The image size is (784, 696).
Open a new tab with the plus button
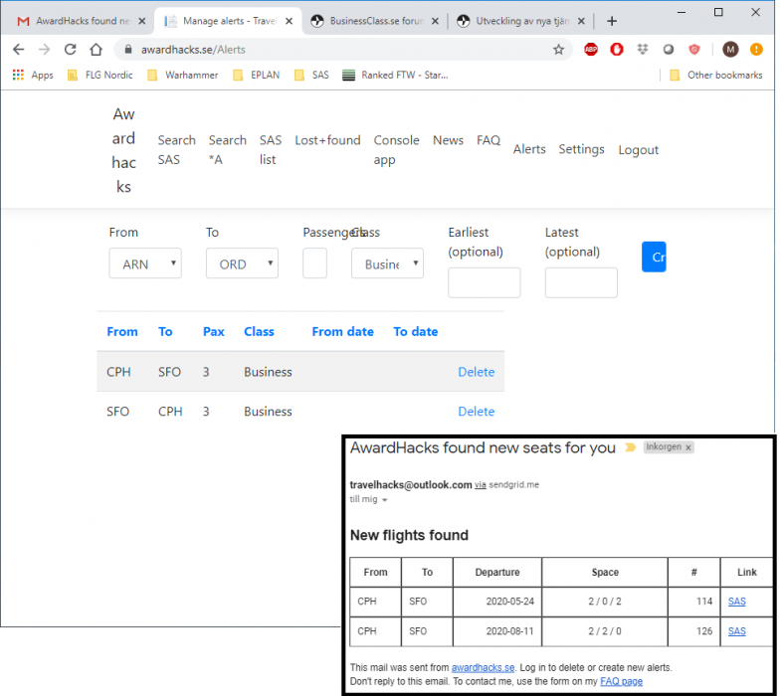tap(611, 21)
